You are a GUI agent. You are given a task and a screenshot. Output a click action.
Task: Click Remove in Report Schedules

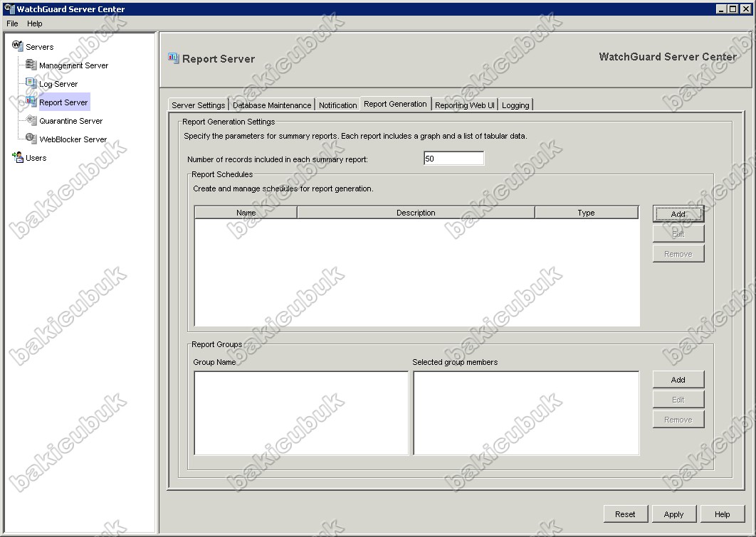[x=678, y=254]
